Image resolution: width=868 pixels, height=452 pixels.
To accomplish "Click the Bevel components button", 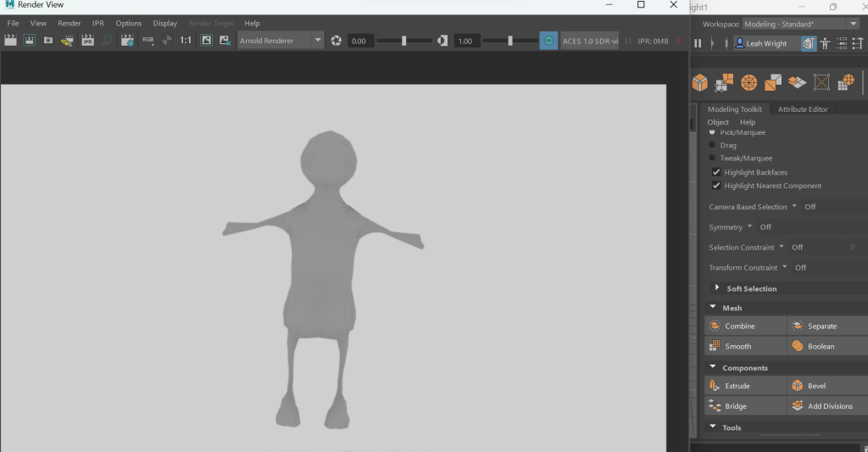I will pyautogui.click(x=827, y=386).
